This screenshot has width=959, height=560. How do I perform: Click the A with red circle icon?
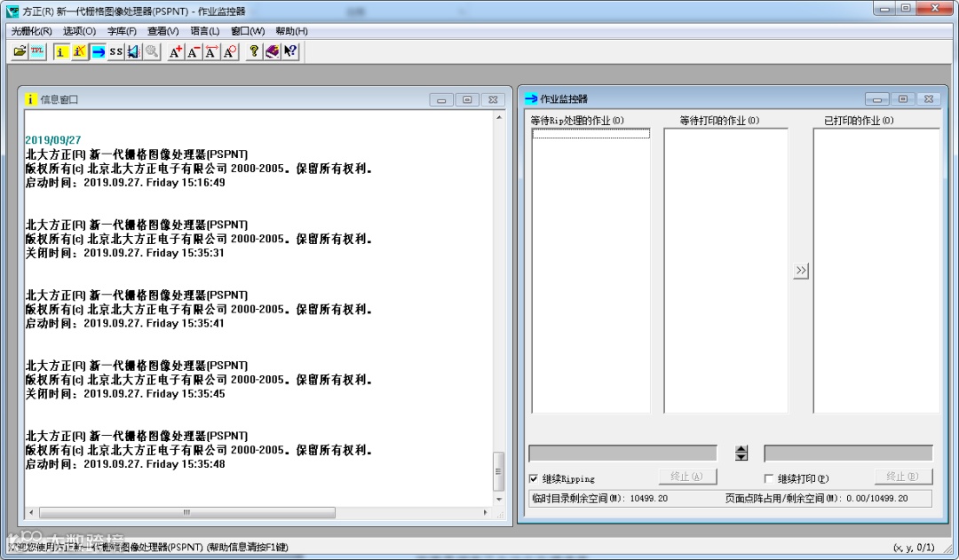tap(230, 51)
